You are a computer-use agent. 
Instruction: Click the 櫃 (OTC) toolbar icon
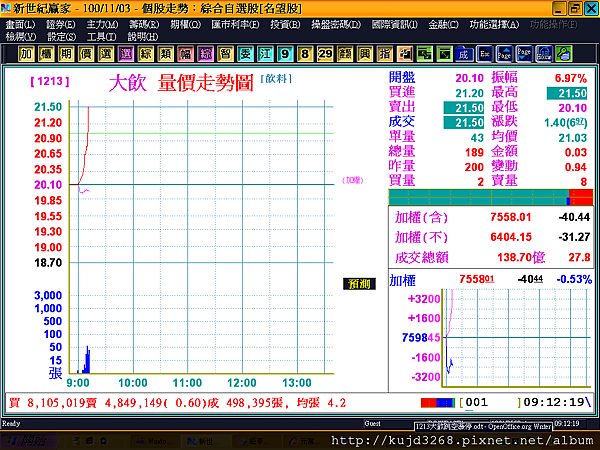point(46,54)
